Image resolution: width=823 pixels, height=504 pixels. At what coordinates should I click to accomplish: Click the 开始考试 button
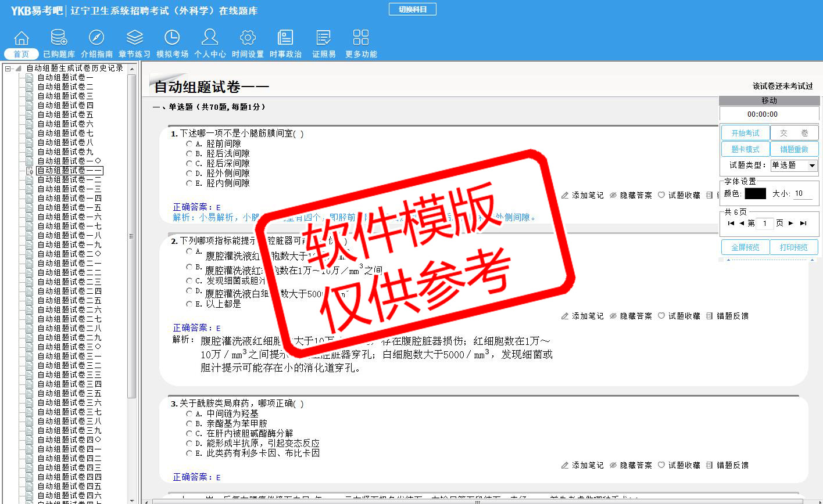point(745,133)
